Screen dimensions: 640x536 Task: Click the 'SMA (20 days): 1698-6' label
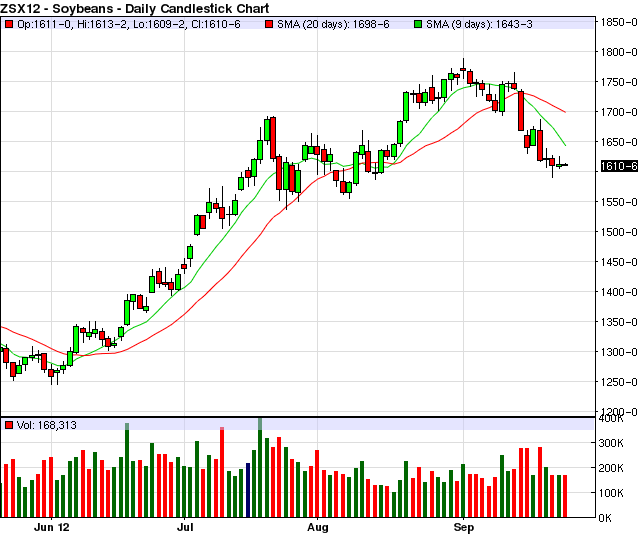click(x=333, y=24)
